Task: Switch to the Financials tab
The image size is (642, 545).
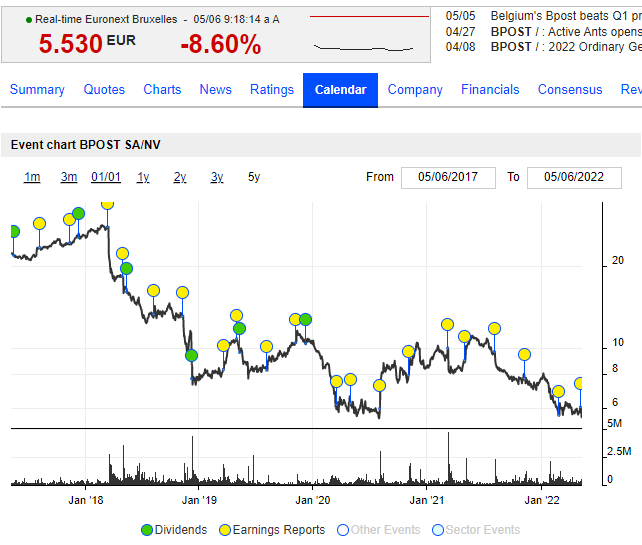Action: 490,90
